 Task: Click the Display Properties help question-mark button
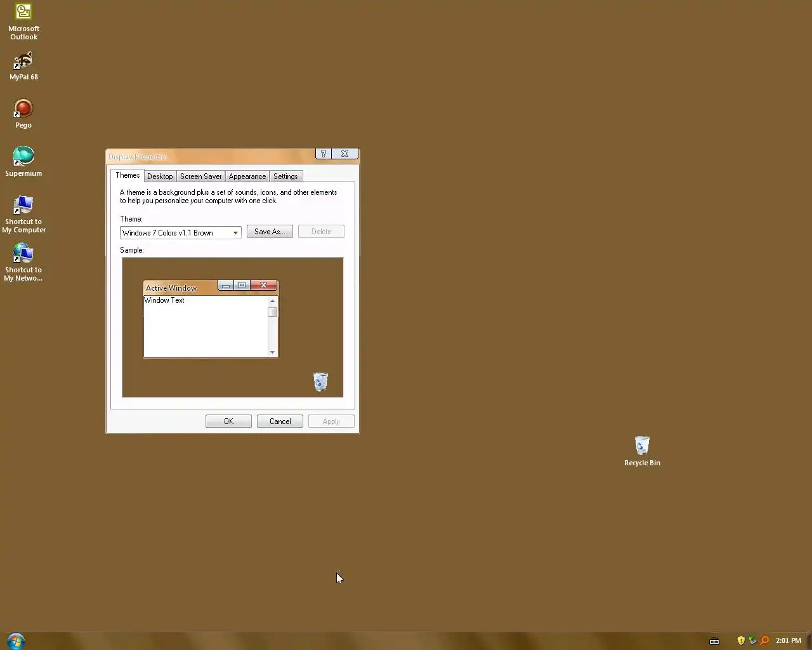[x=324, y=154]
